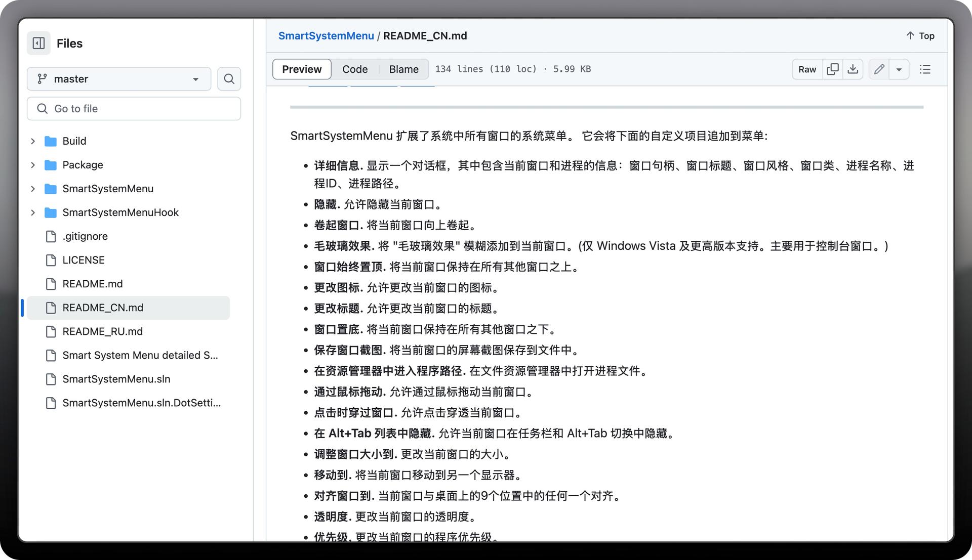The height and width of the screenshot is (560, 972).
Task: Jump to Top of file
Action: pos(920,36)
